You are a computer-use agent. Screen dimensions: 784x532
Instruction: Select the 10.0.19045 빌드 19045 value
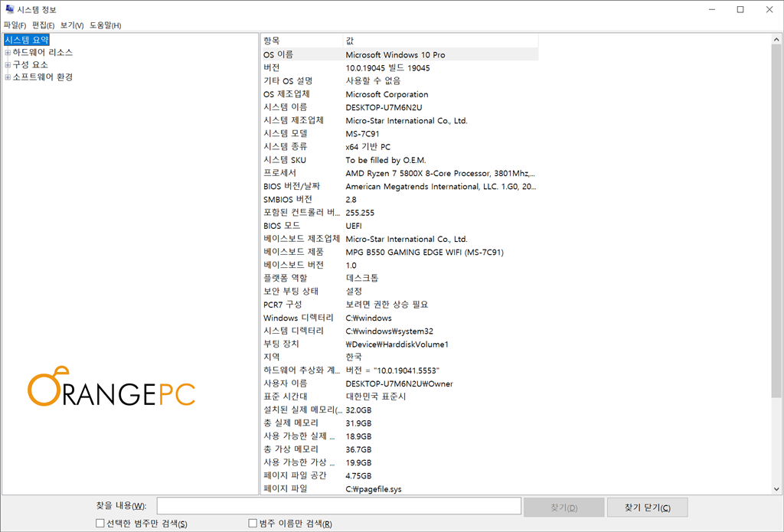pos(387,68)
